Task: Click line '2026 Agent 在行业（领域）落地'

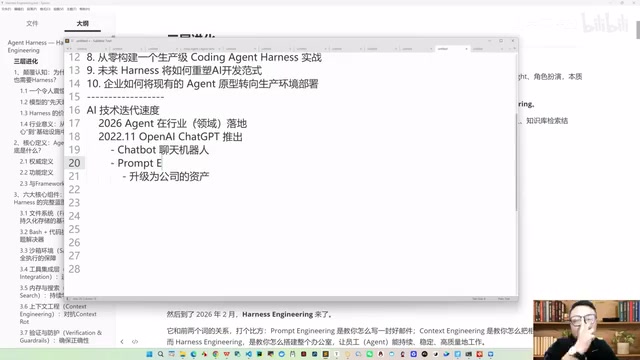Action: pos(173,124)
